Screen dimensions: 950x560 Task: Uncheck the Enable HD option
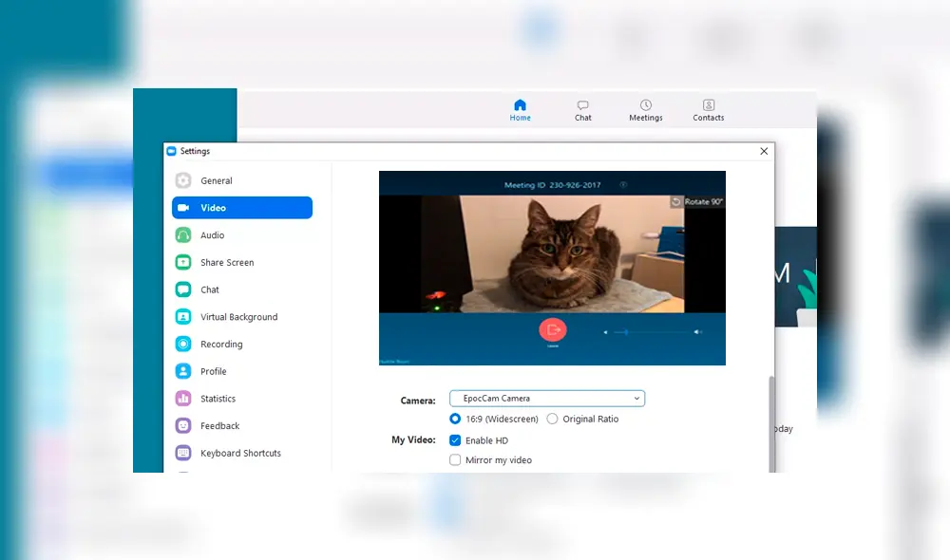(455, 439)
